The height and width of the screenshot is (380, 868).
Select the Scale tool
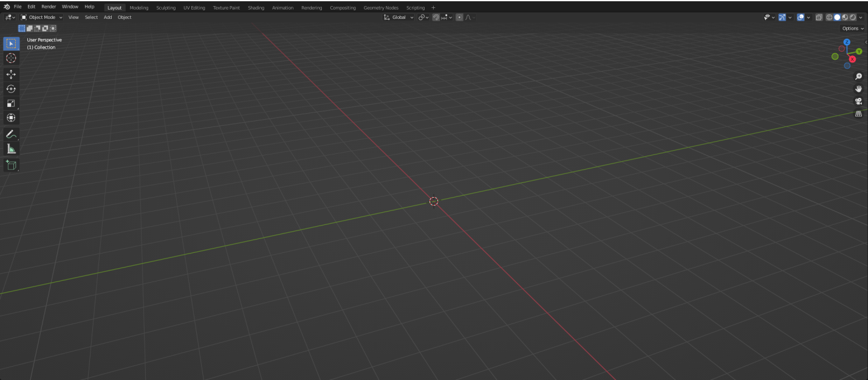click(x=11, y=103)
